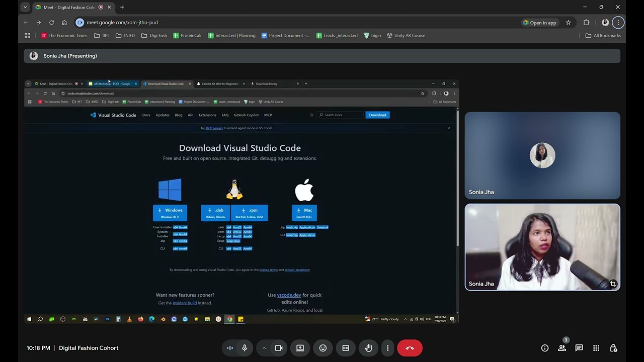Image resolution: width=644 pixels, height=362 pixels.
Task: Open the ProteinCalc bookmark
Action: [188, 36]
